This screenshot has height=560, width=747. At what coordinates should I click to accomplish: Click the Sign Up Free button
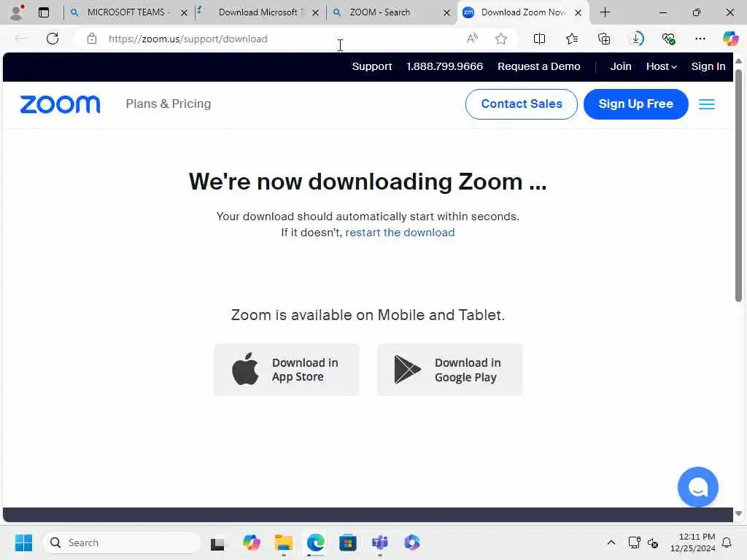click(x=635, y=104)
